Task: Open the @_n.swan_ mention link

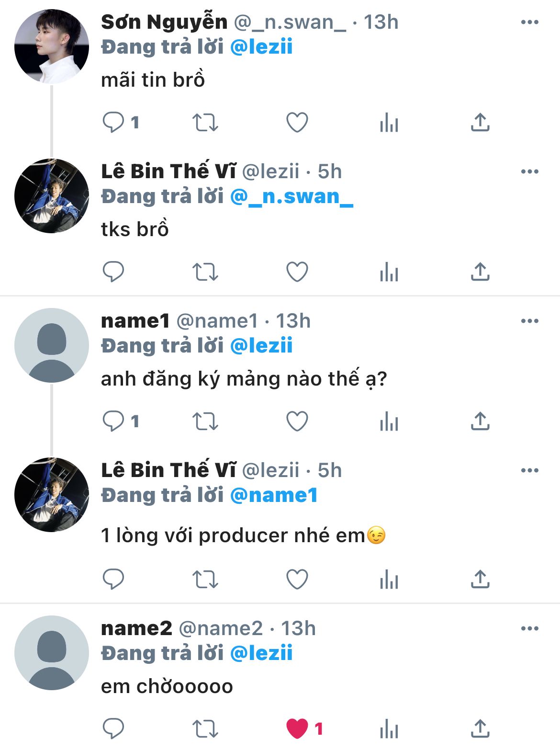Action: click(291, 196)
